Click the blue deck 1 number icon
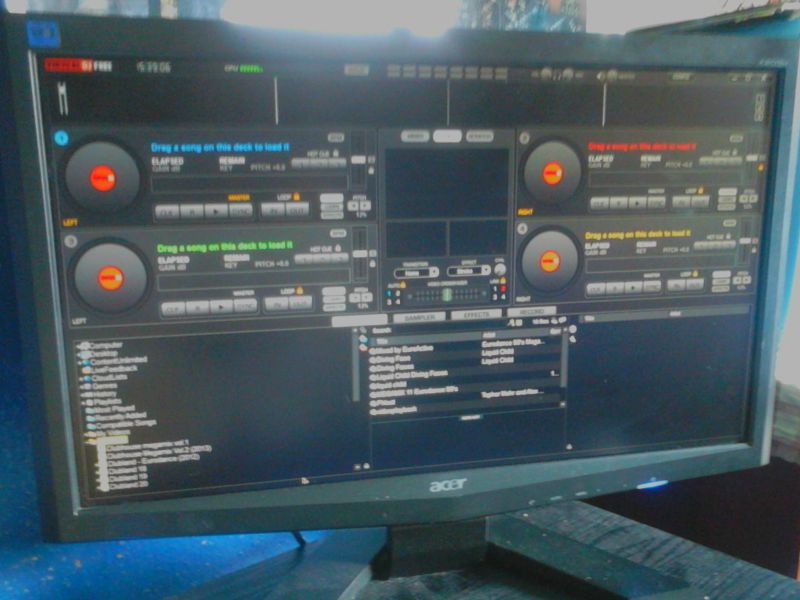The image size is (800, 600). 62,138
